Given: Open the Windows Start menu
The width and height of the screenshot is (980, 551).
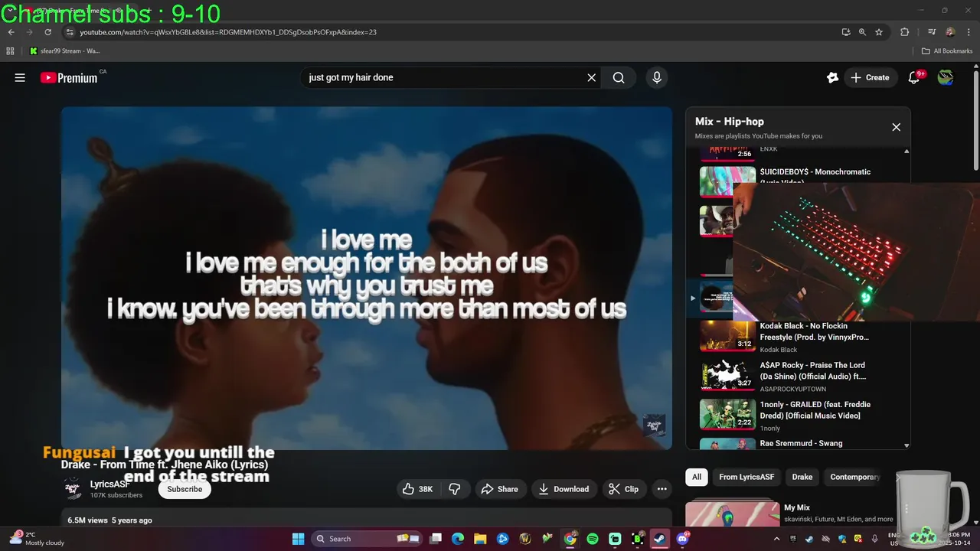Looking at the screenshot, I should click(298, 539).
